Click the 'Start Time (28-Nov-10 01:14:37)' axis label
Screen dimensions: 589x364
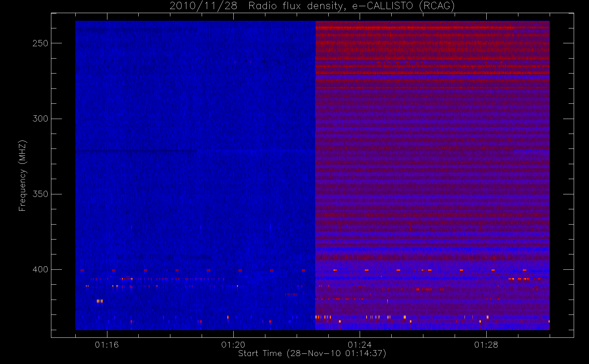point(312,353)
